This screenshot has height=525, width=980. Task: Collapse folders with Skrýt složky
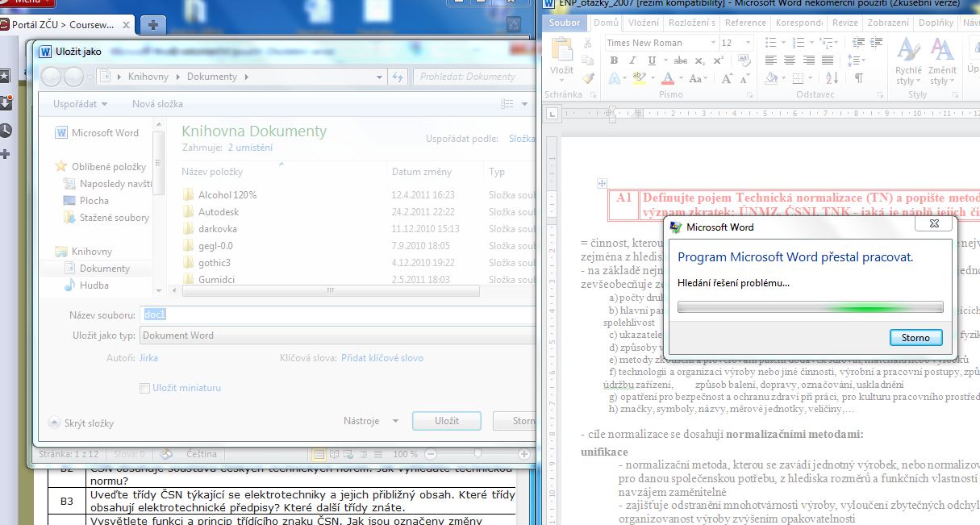point(81,423)
